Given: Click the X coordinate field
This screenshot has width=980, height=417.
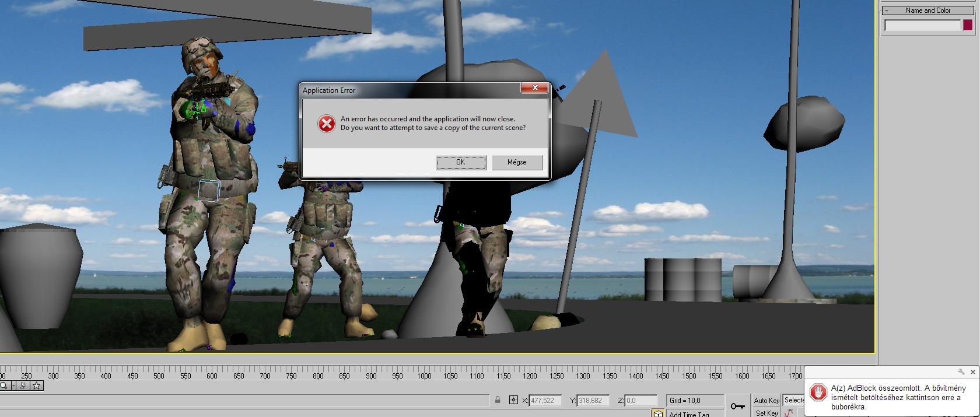Looking at the screenshot, I should point(545,401).
